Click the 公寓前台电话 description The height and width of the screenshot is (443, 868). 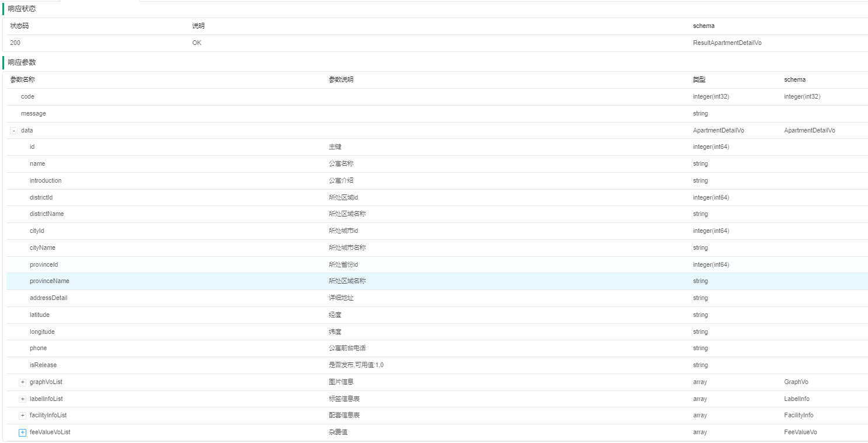pos(347,348)
